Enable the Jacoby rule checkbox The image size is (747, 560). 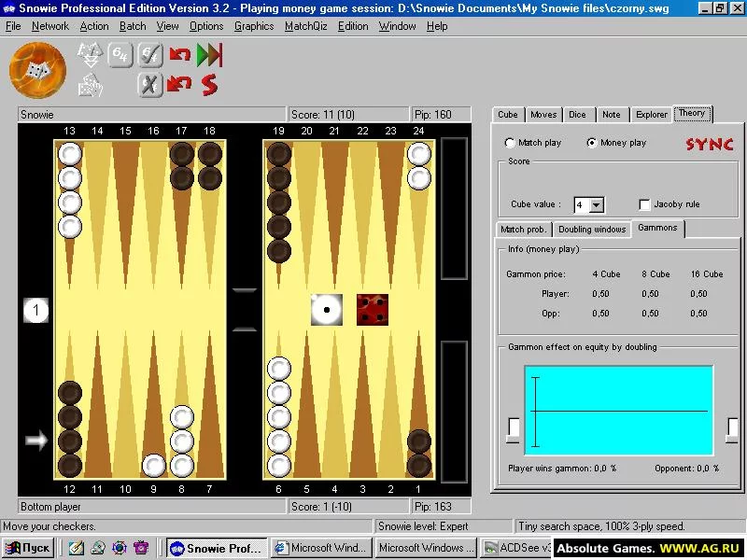[644, 204]
